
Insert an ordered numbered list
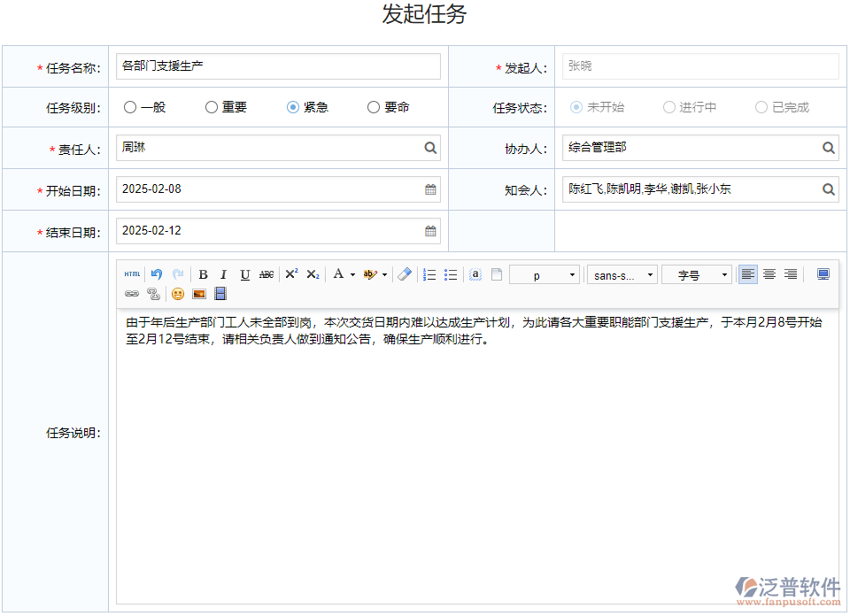coord(429,274)
